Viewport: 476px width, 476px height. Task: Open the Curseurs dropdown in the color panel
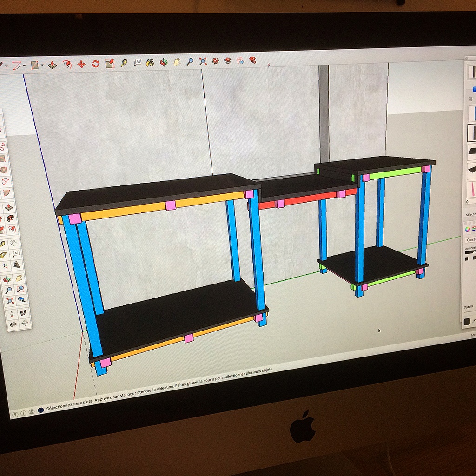click(470, 240)
